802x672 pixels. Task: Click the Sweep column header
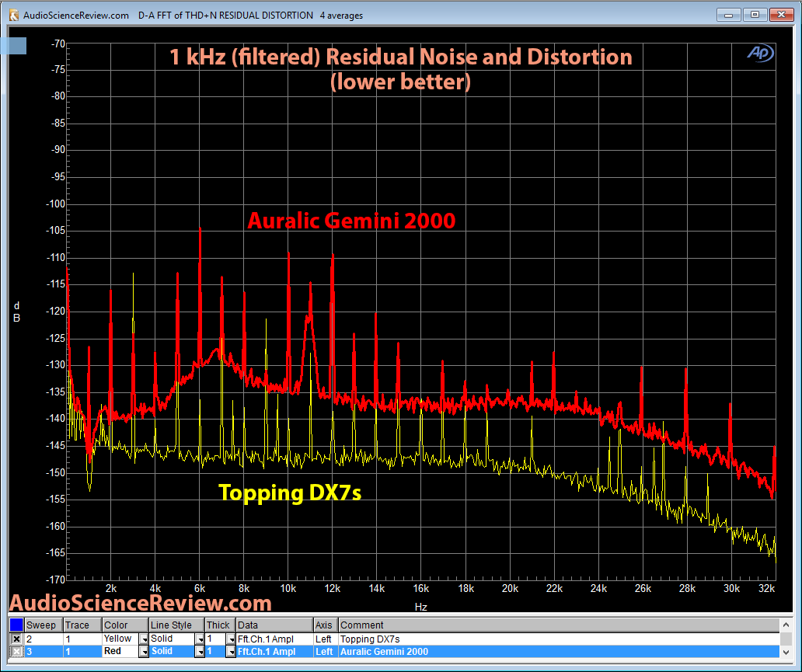pos(43,625)
